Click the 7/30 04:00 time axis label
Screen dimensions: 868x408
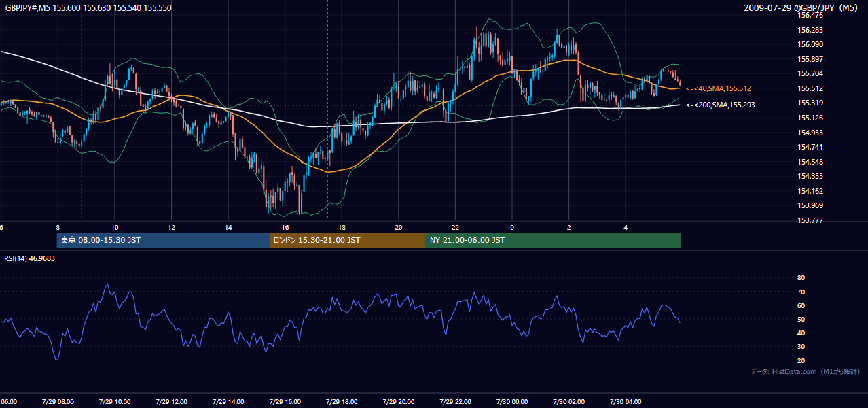coord(626,402)
